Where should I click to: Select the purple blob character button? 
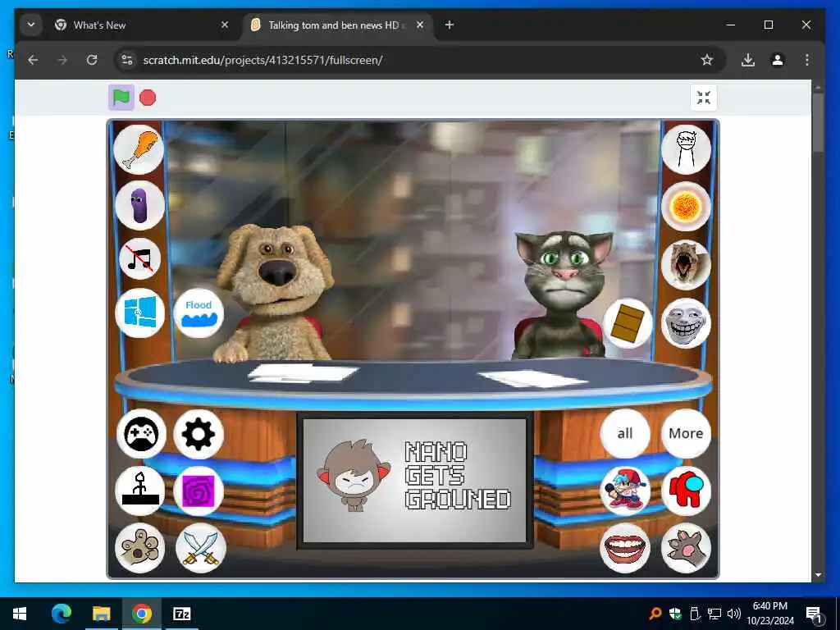tap(139, 205)
